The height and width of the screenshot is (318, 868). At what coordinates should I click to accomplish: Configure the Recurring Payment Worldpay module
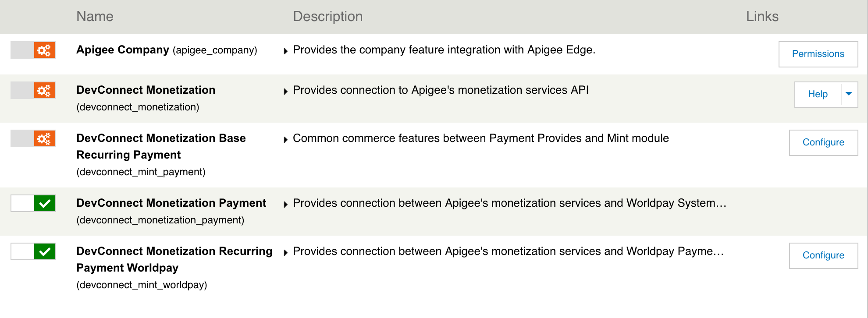pos(823,255)
